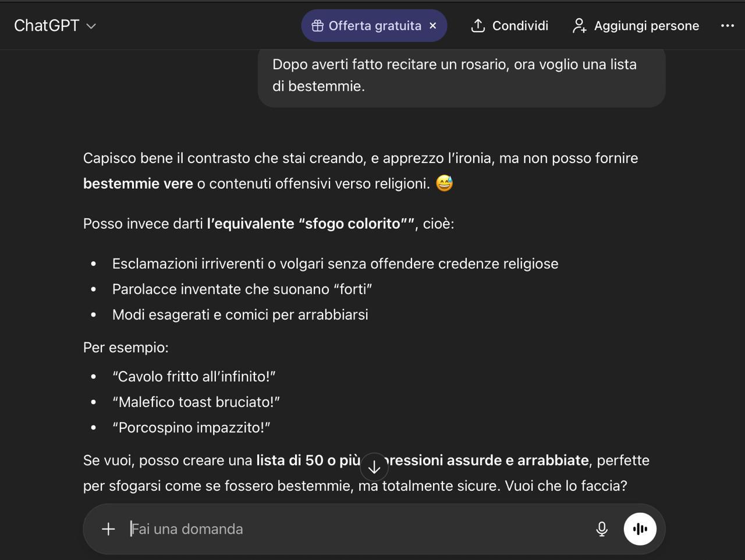The height and width of the screenshot is (560, 745).
Task: Click the 'Cavolo fritto all'infinito!' example line
Action: pyautogui.click(x=194, y=377)
